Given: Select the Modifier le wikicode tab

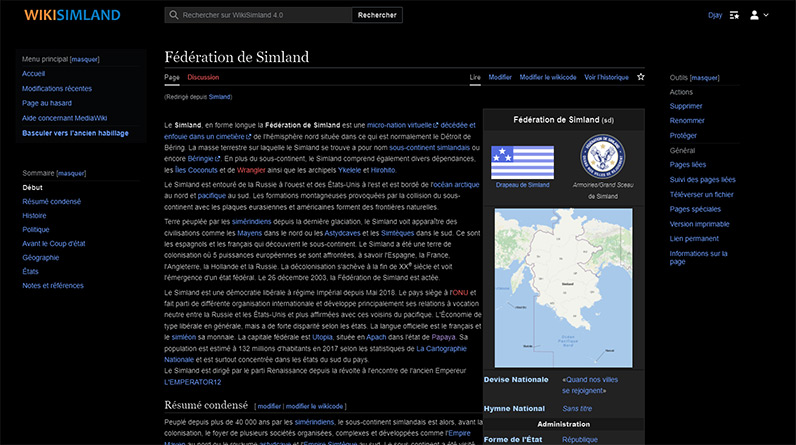Looking at the screenshot, I should [547, 77].
